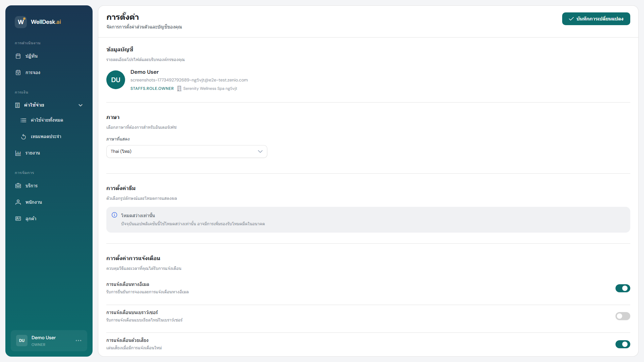Disable the การแจ้งเตือนทางอีเมล email toggle
The height and width of the screenshot is (362, 644).
(623, 288)
